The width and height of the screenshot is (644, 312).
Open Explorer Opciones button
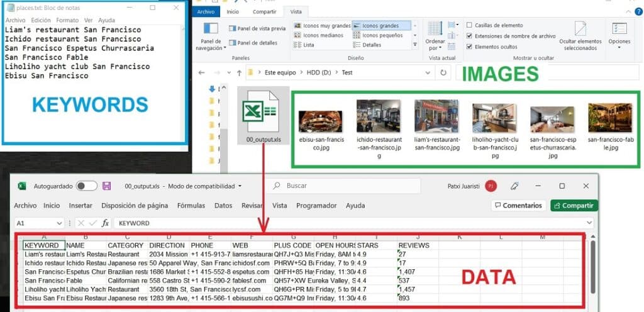coord(619,35)
